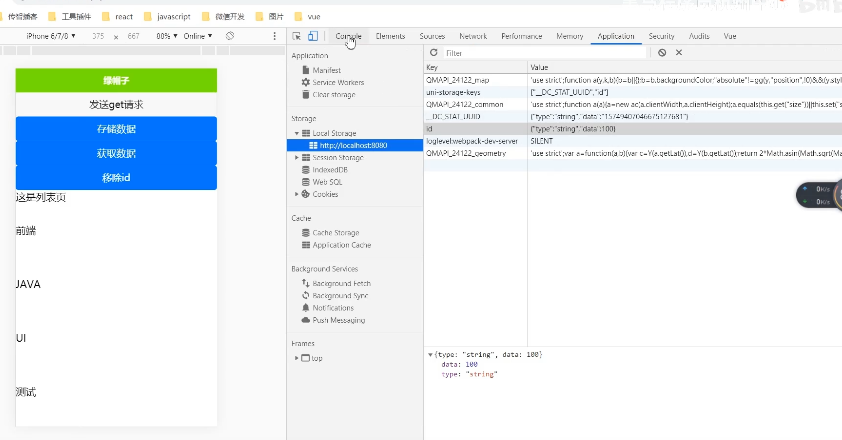Switch to the Network tab
Screen dimensions: 842x440
click(x=473, y=36)
